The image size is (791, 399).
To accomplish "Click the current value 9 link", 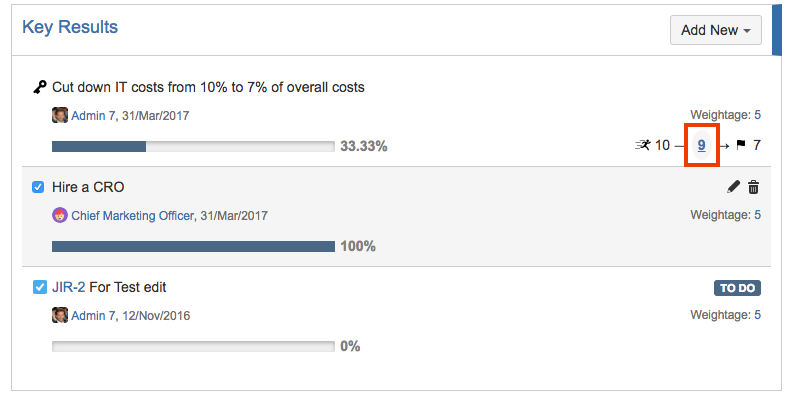I will click(x=701, y=145).
